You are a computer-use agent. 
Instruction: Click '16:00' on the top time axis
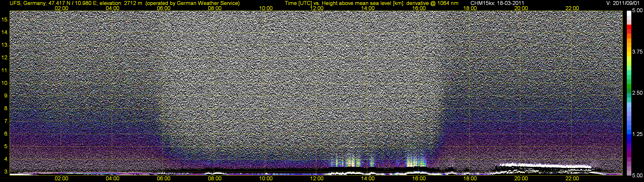(x=419, y=8)
